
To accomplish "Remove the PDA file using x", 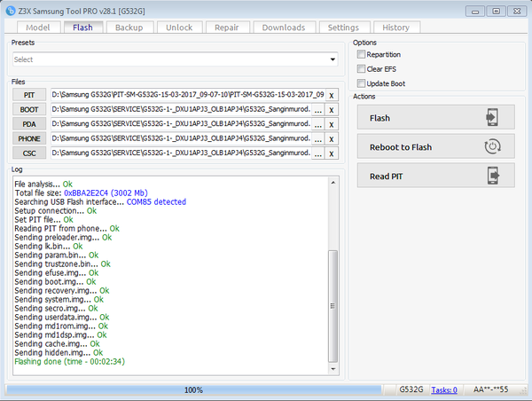I will 332,124.
